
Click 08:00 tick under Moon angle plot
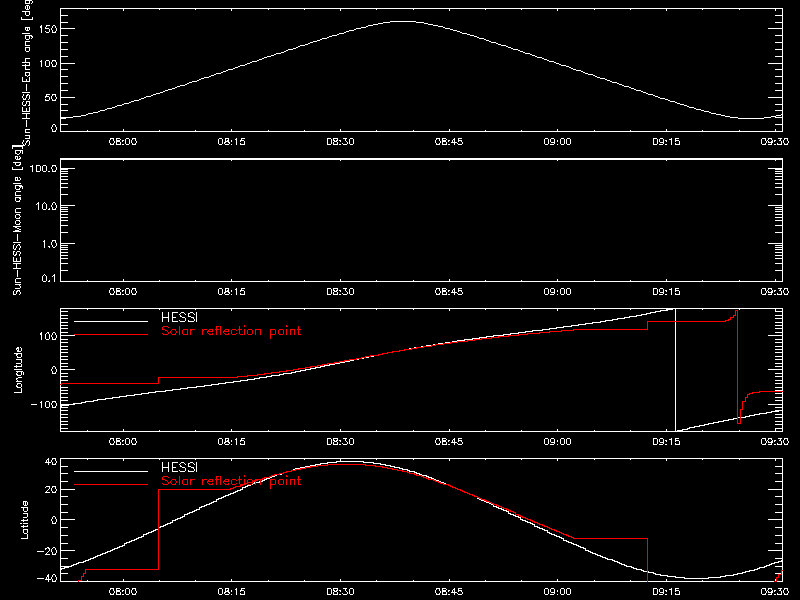click(123, 292)
